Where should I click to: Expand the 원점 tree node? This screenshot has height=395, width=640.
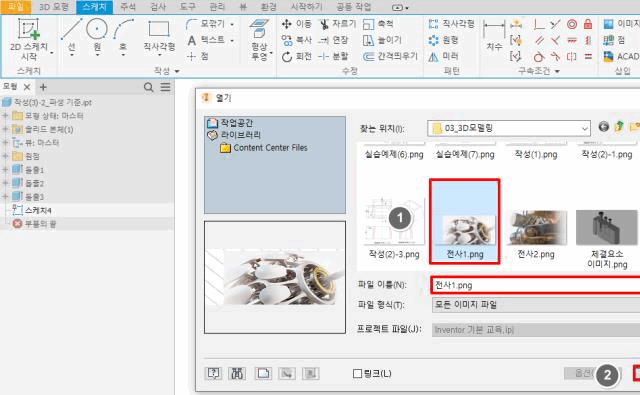[5, 156]
